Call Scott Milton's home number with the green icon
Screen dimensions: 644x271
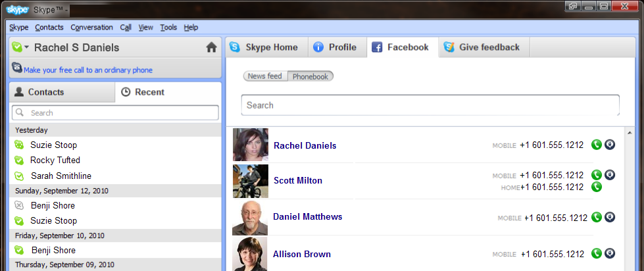click(597, 187)
